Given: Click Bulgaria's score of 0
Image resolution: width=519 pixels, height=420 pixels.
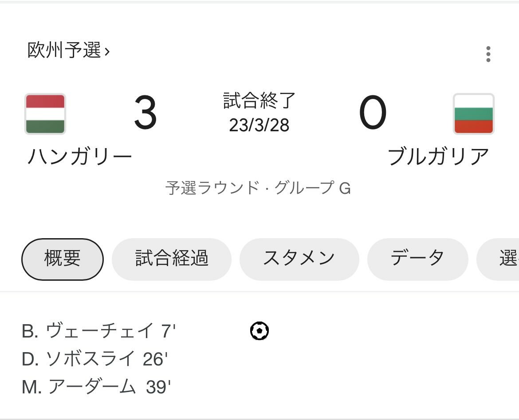Looking at the screenshot, I should click(x=373, y=113).
